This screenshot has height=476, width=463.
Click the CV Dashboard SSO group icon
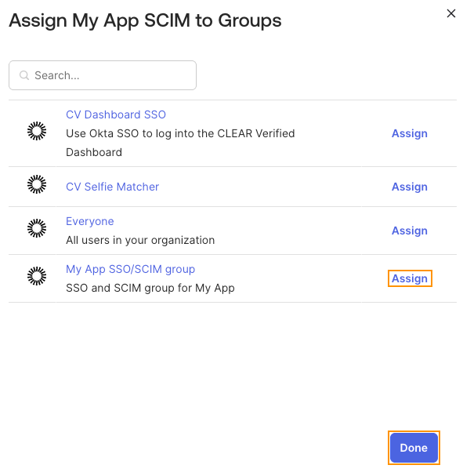(37, 131)
